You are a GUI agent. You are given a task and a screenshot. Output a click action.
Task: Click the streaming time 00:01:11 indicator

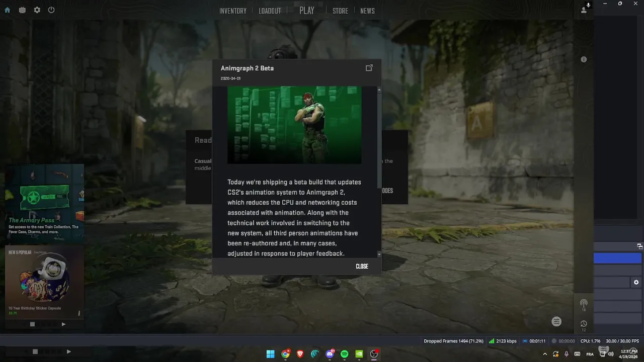[x=534, y=341]
